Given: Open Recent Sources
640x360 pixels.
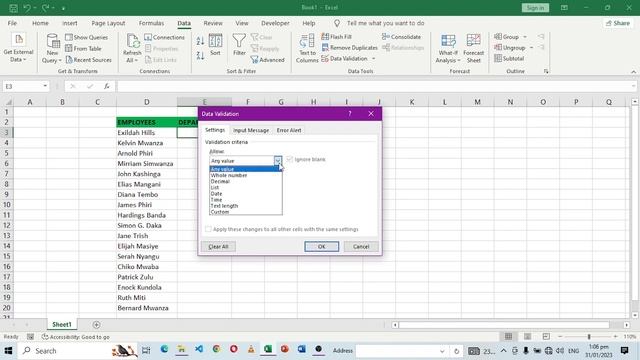Looking at the screenshot, I should click(x=88, y=60).
